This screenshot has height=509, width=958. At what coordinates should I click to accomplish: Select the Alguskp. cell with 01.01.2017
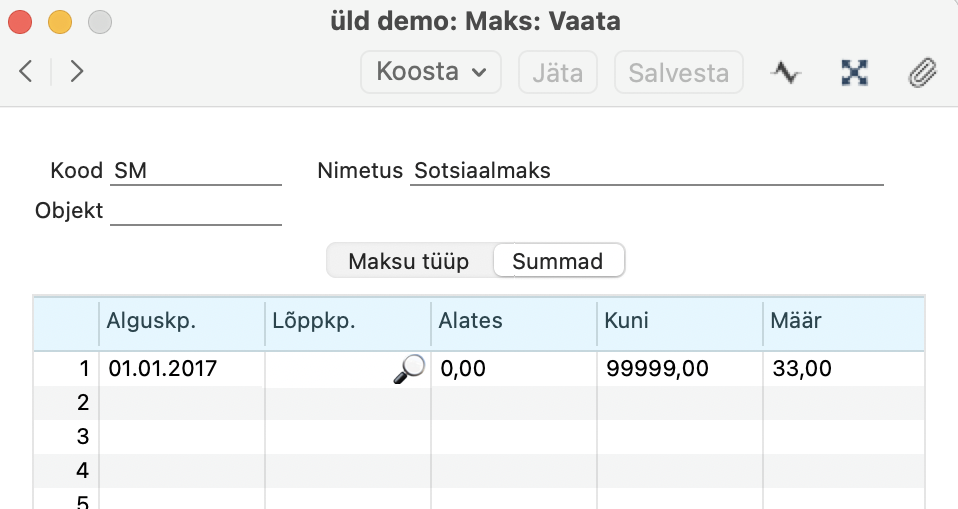(x=182, y=368)
